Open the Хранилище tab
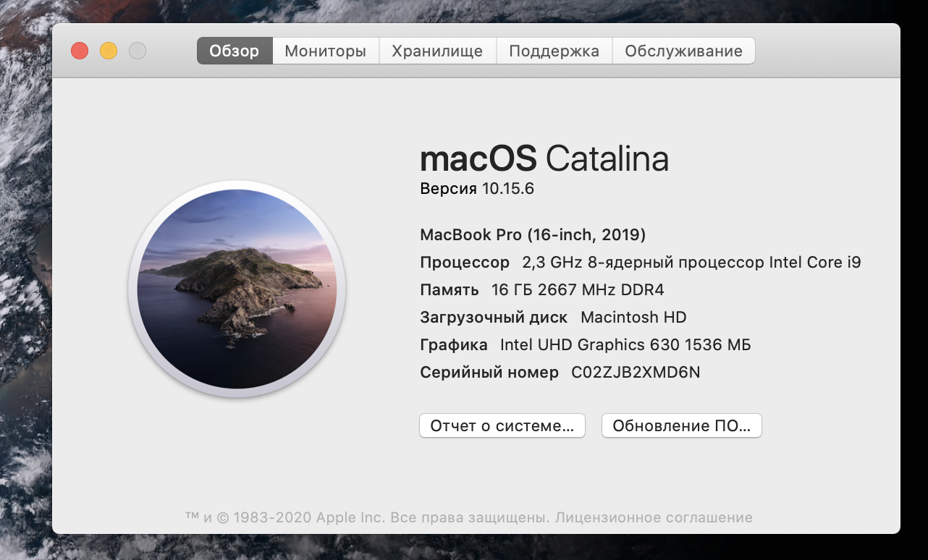 tap(437, 51)
